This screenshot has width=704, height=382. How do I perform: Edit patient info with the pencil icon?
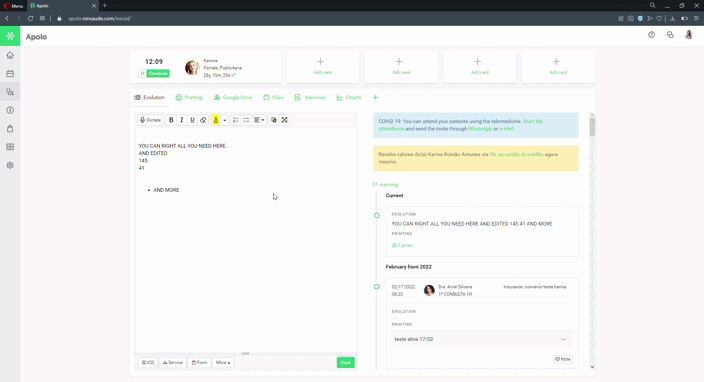(x=234, y=75)
